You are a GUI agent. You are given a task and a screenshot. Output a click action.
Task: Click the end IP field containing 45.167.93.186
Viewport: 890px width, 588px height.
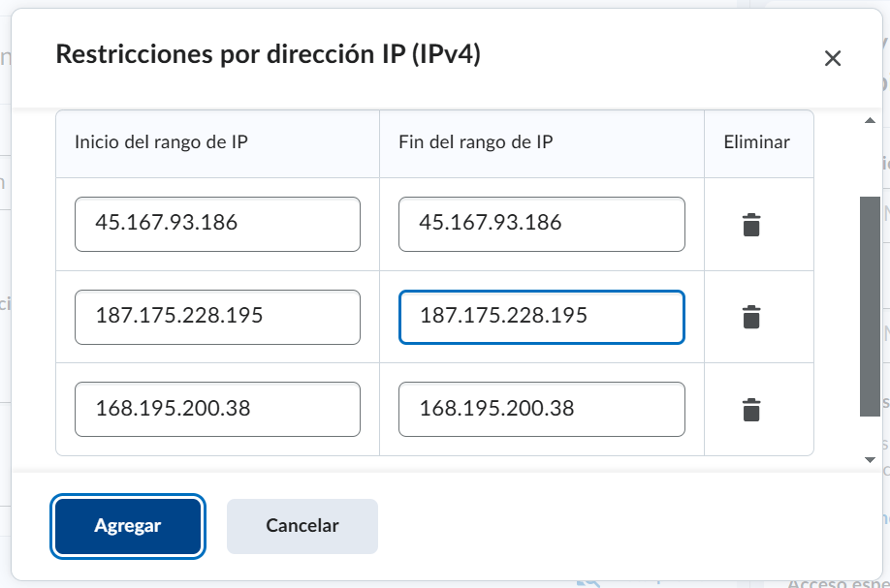tap(541, 225)
